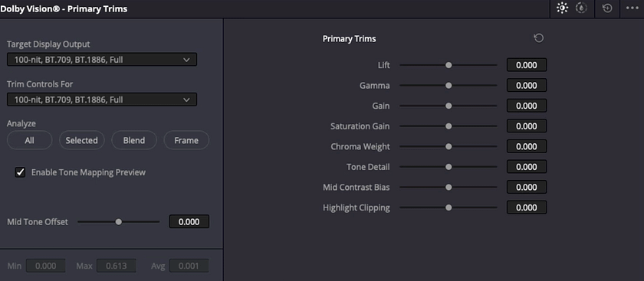Click the Lift slider knob
The width and height of the screenshot is (644, 281).
tap(449, 65)
